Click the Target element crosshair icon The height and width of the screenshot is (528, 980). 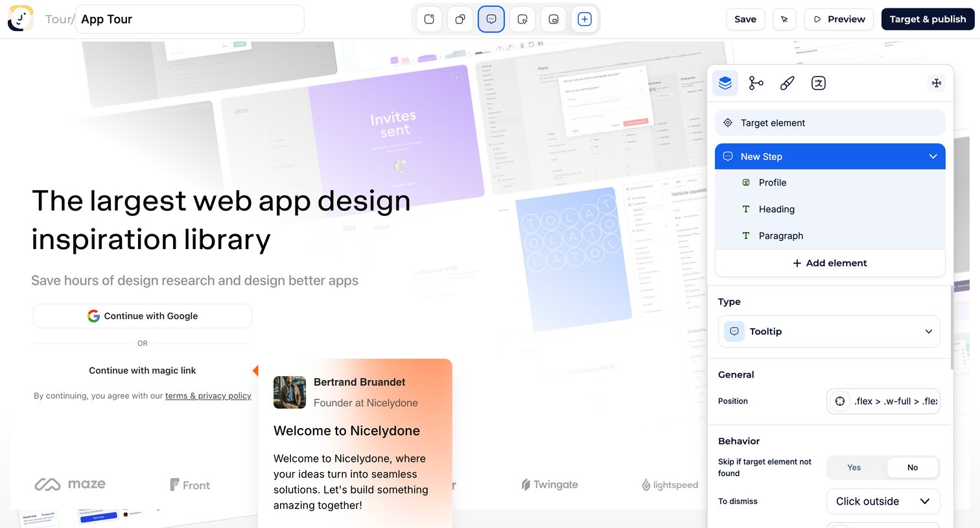coord(728,123)
